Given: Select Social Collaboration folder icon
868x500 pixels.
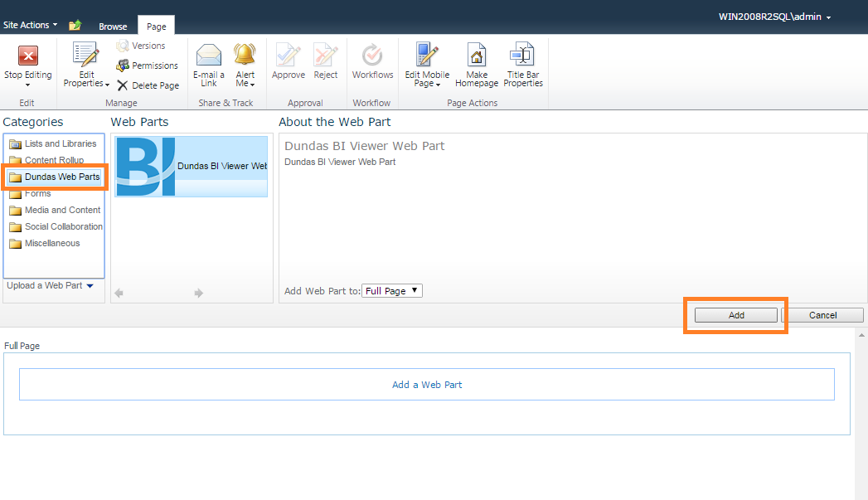Looking at the screenshot, I should click(x=16, y=227).
